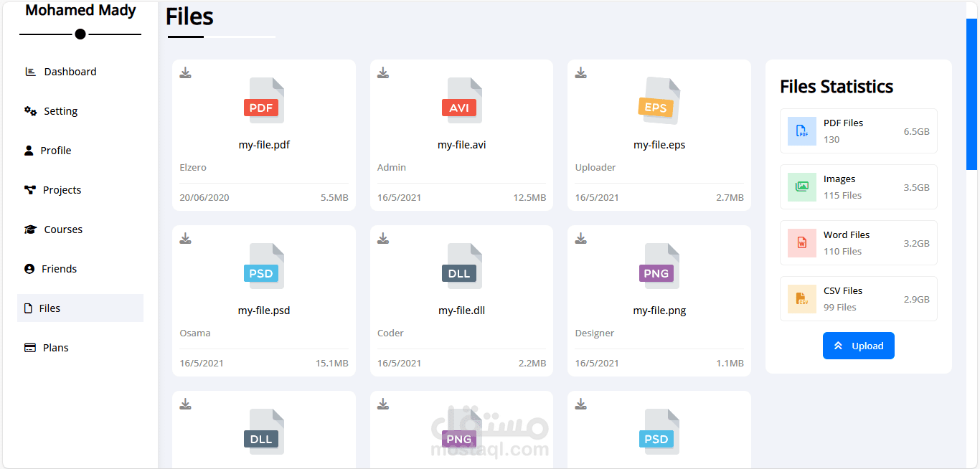
Task: Click the my-file.eps file name
Action: click(x=659, y=145)
